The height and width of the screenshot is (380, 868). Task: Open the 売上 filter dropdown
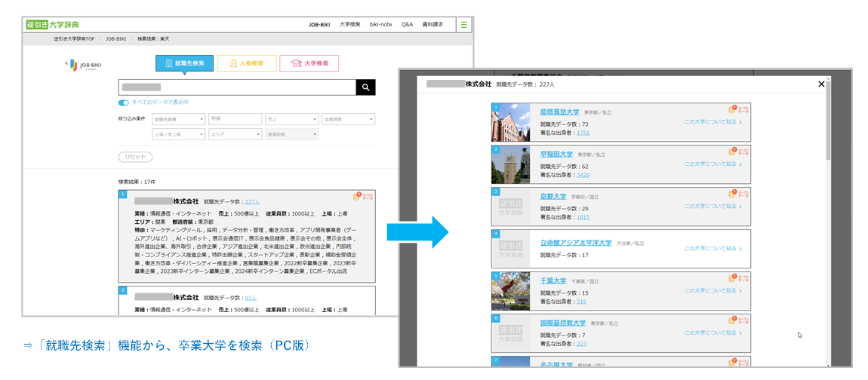click(292, 119)
